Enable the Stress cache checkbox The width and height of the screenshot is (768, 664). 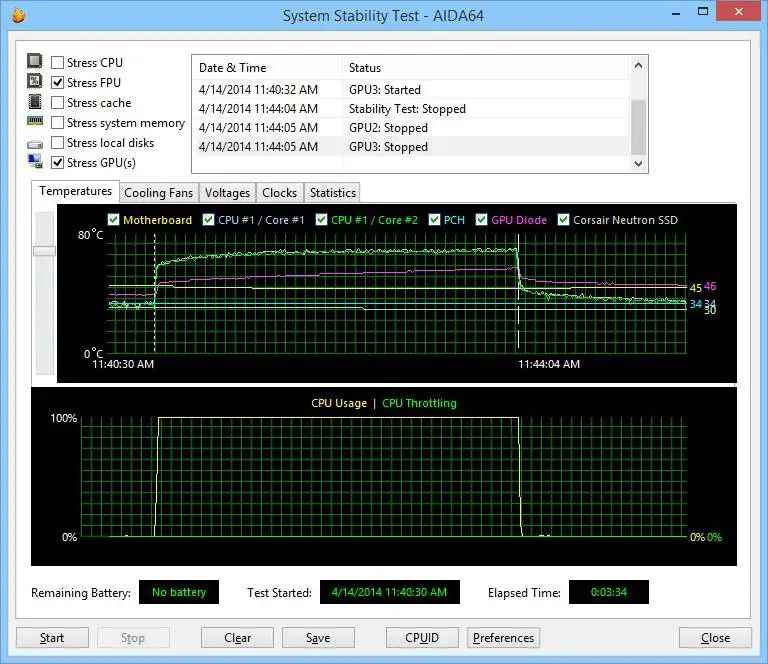tap(57, 103)
